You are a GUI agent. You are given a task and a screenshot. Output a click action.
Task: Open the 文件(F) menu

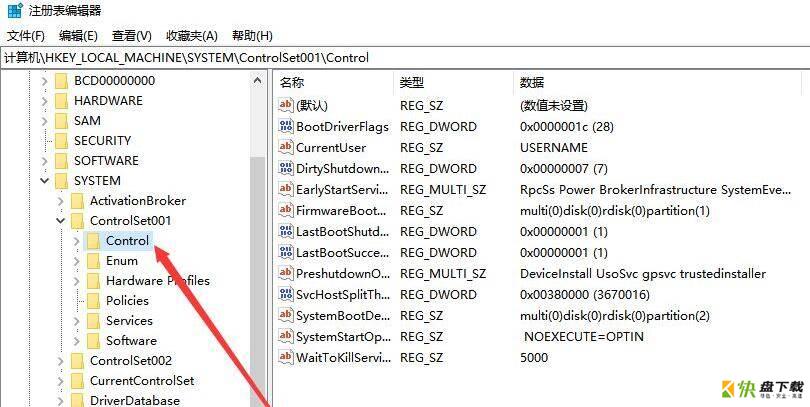[x=26, y=36]
